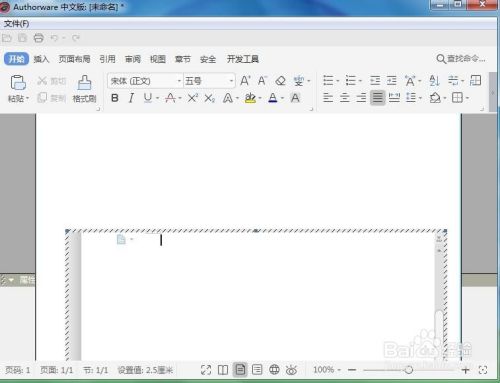Apply the yellow highlight color
The width and height of the screenshot is (500, 383).
(250, 98)
